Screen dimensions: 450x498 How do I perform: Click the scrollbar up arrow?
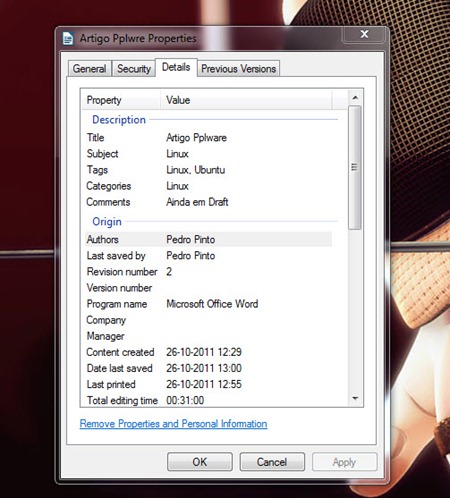pos(355,97)
